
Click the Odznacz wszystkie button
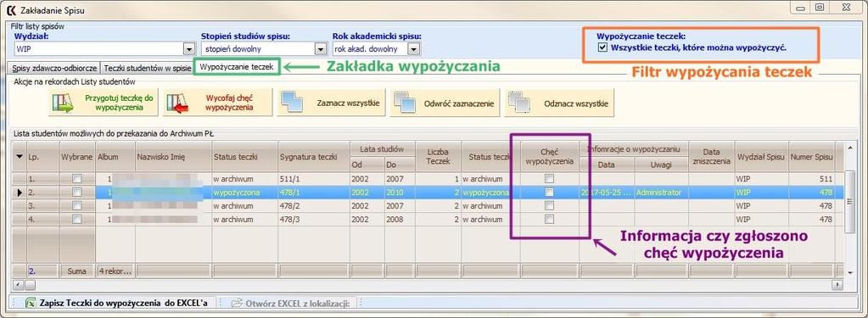click(559, 103)
